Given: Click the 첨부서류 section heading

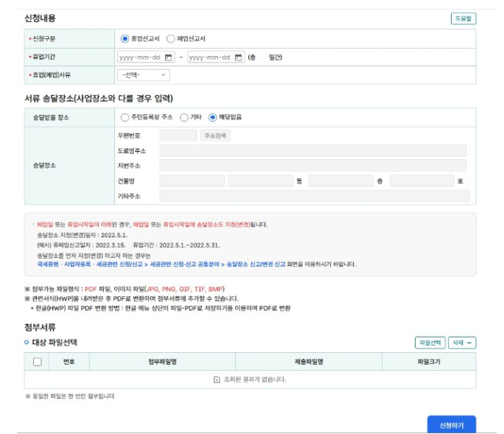Looking at the screenshot, I should pyautogui.click(x=41, y=327).
